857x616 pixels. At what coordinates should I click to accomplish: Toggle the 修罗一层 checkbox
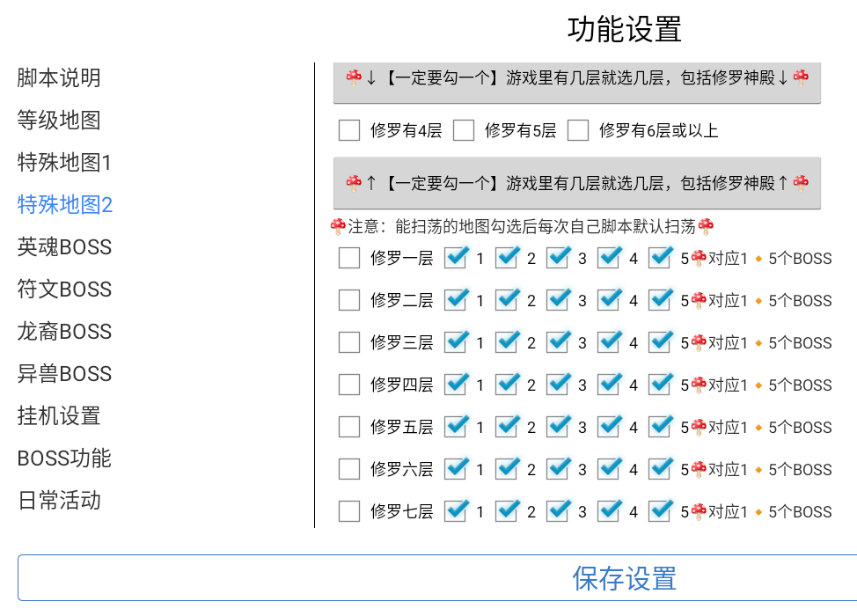(x=349, y=258)
